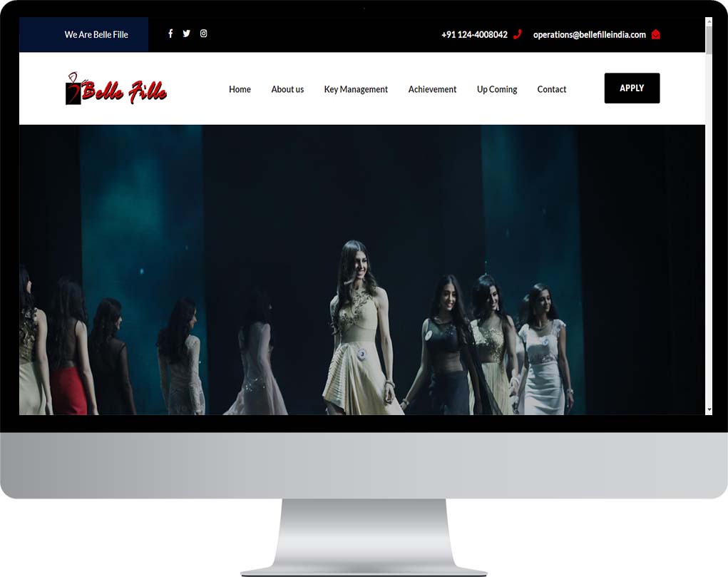Open the Up Coming section
The height and width of the screenshot is (577, 728).
coord(497,89)
